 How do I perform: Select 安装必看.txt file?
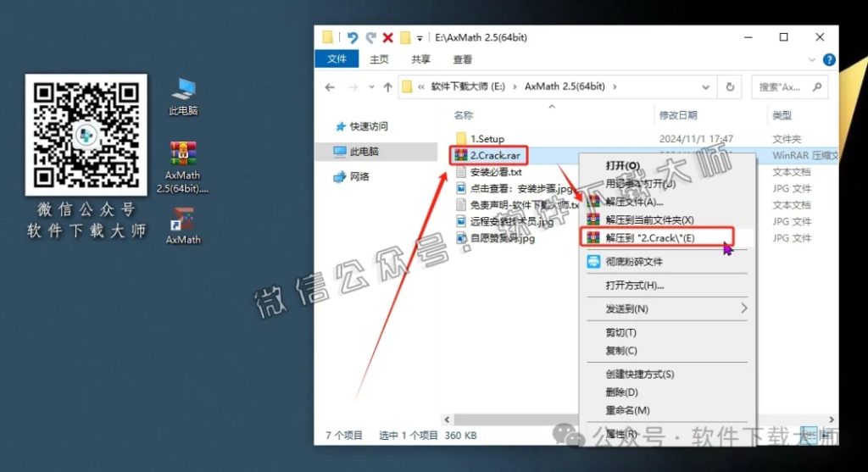(488, 172)
